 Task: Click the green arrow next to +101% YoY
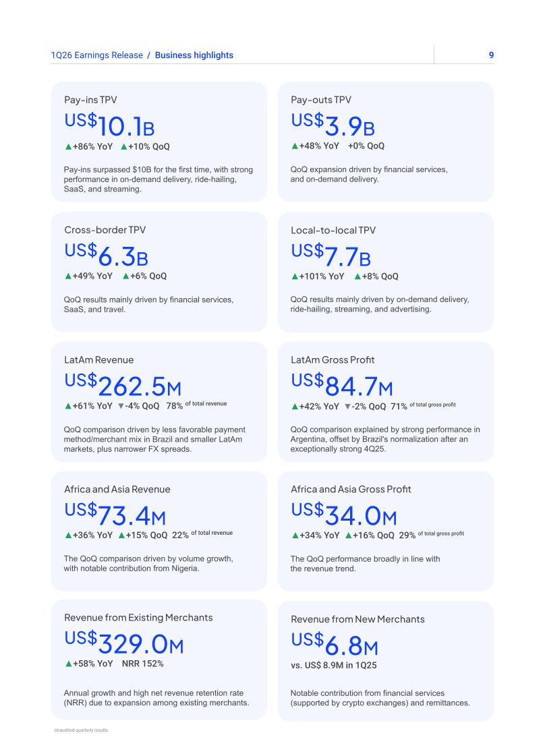pyautogui.click(x=295, y=277)
